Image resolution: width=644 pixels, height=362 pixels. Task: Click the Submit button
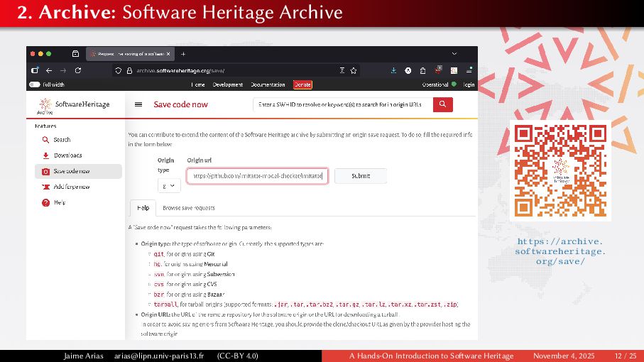pos(361,175)
